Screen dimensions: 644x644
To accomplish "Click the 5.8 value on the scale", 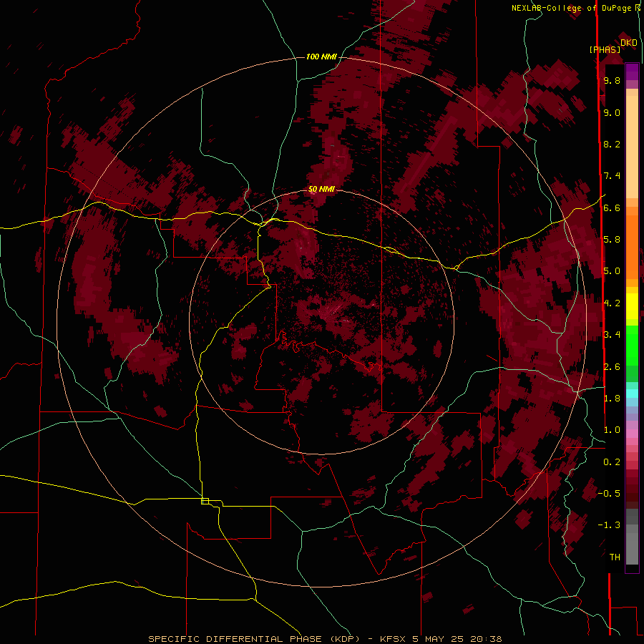I will point(612,240).
